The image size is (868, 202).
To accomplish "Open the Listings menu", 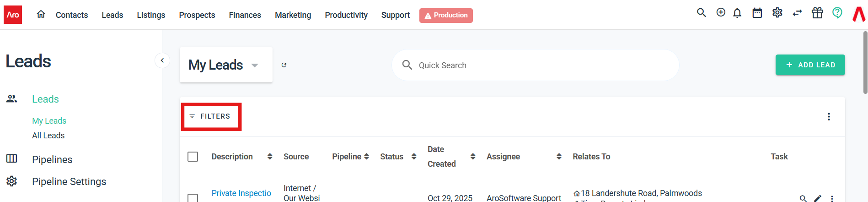I will tap(151, 15).
